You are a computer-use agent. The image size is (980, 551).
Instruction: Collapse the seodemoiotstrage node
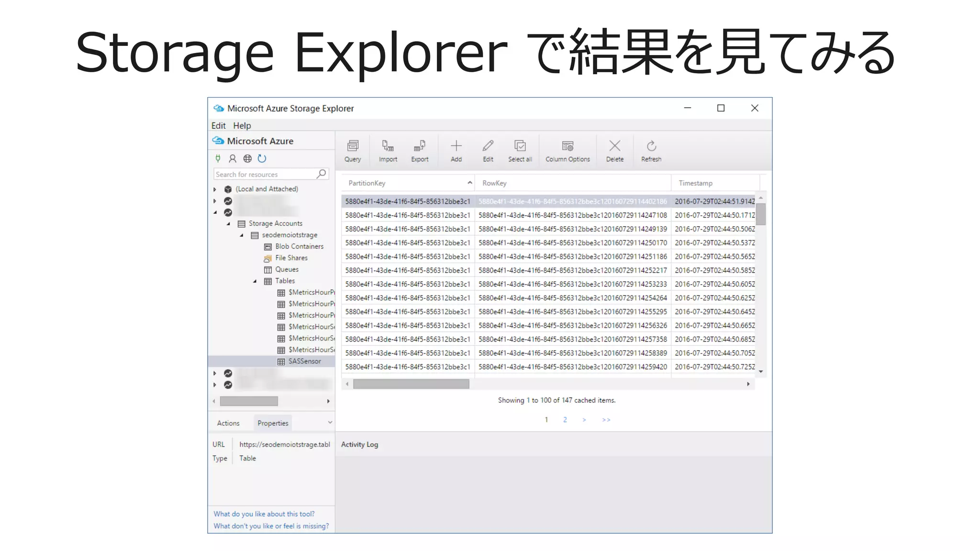coord(242,235)
